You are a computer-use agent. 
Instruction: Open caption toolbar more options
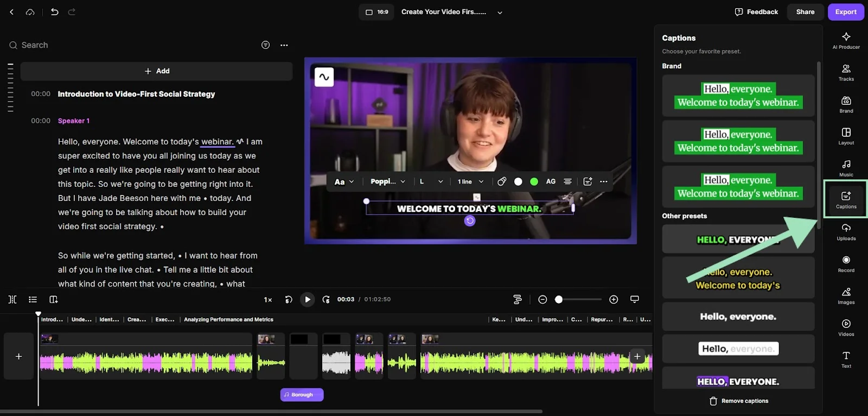click(604, 181)
